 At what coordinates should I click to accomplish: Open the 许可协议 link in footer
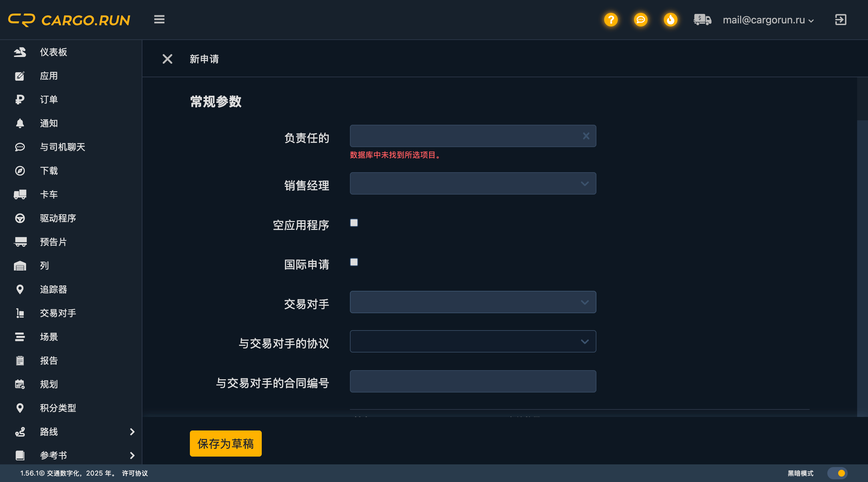point(135,473)
